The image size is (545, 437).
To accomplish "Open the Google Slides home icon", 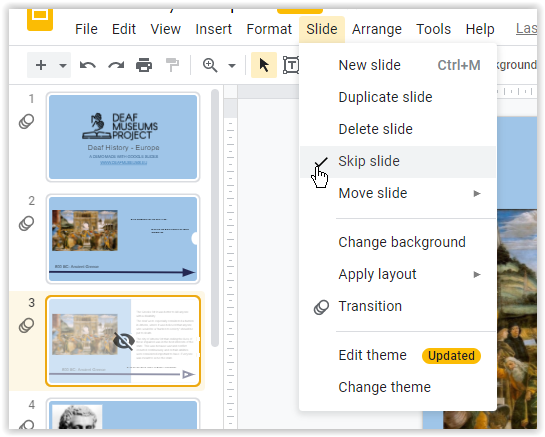I will [40, 19].
